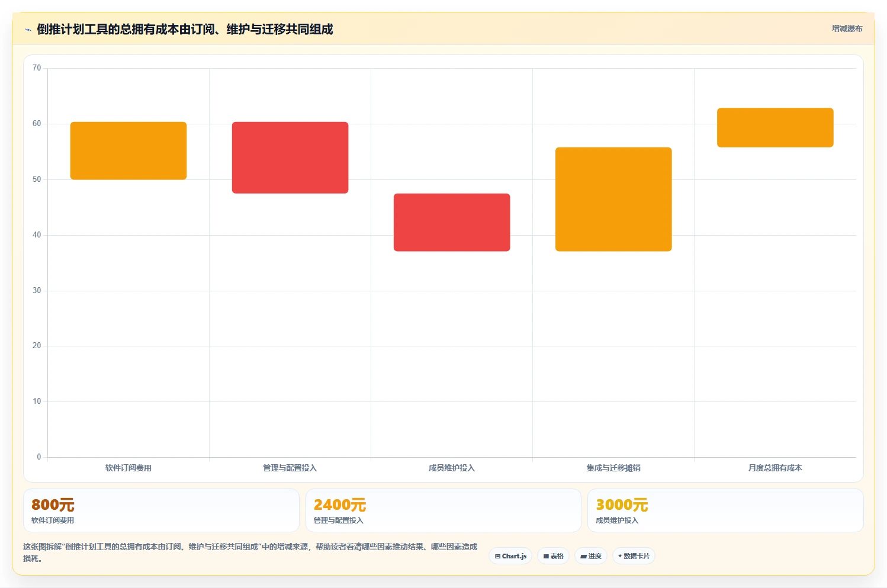The image size is (887, 588).
Task: Click the y-axis value 30
Action: pos(37,291)
